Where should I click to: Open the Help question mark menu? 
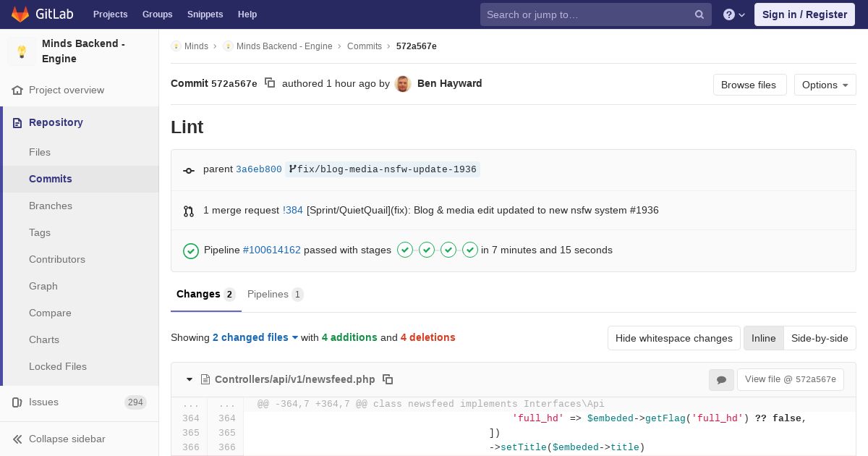734,14
